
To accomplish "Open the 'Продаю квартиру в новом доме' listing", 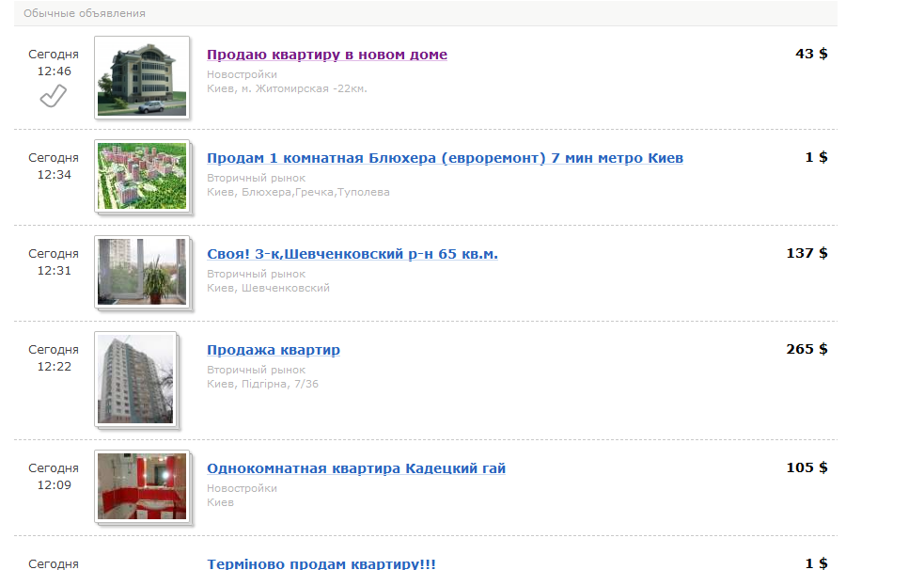I will (327, 55).
